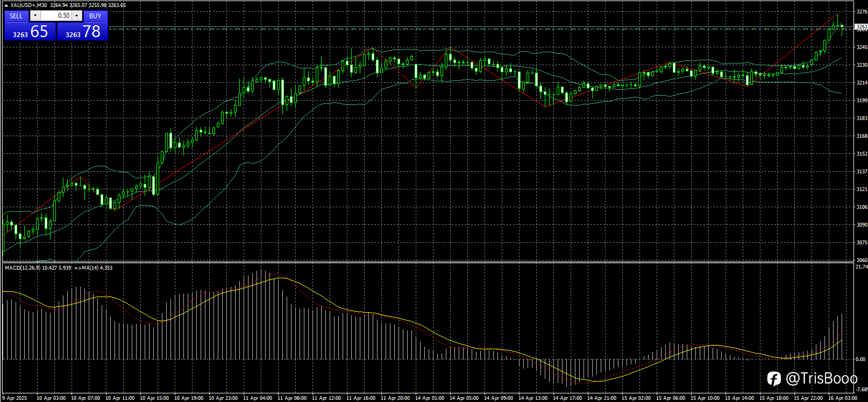Click the 21.74 value on MACD scale
The image size is (868, 402).
click(861, 267)
